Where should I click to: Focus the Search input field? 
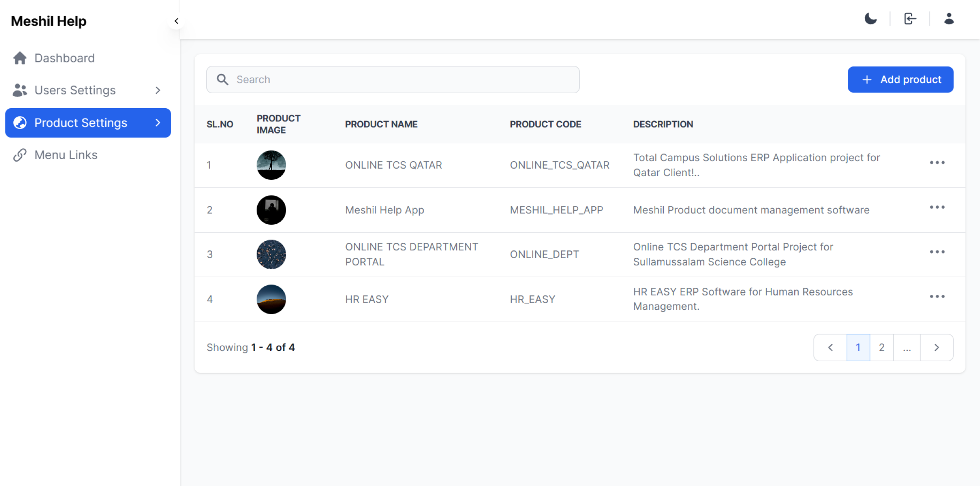point(392,80)
